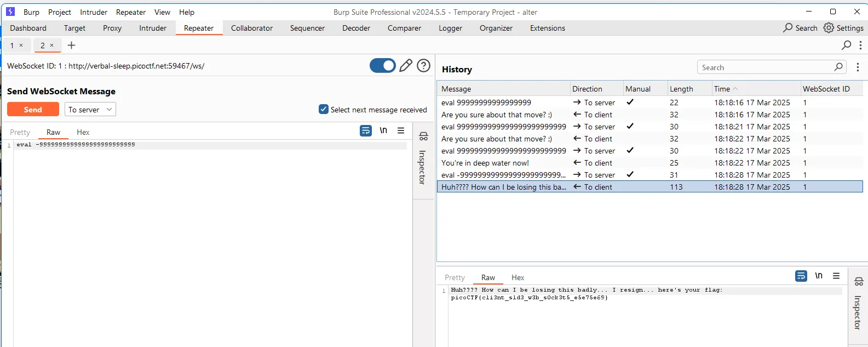Switch to the Collaborator tab
The height and width of the screenshot is (347, 868).
point(252,28)
